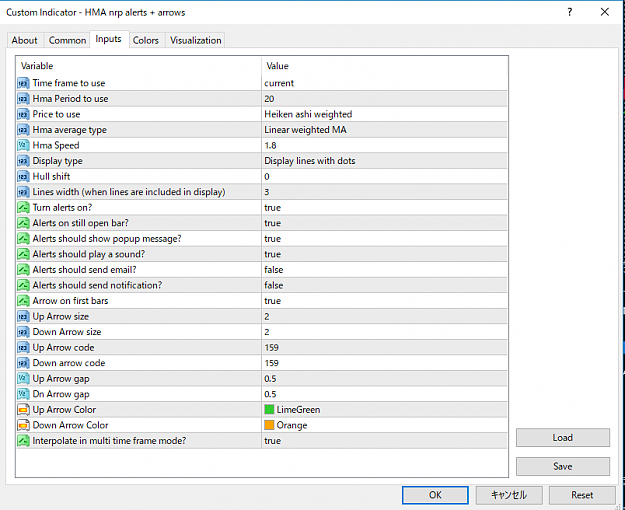
Task: Click icon beside Alerts should play a sound
Action: point(23,254)
